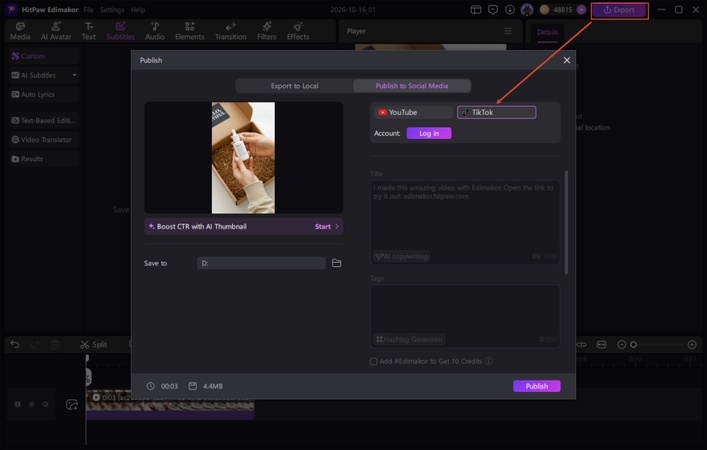Open the Media panel
707x450 pixels.
pos(20,31)
